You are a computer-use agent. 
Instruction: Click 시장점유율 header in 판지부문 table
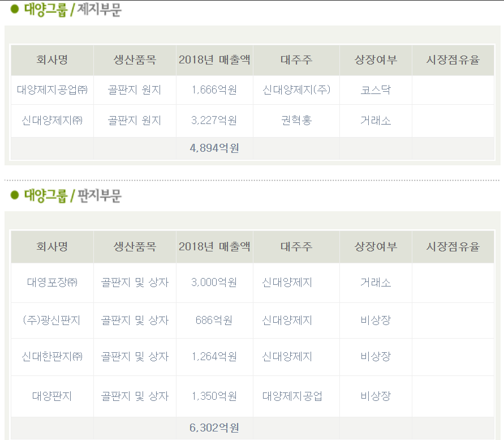pos(453,247)
